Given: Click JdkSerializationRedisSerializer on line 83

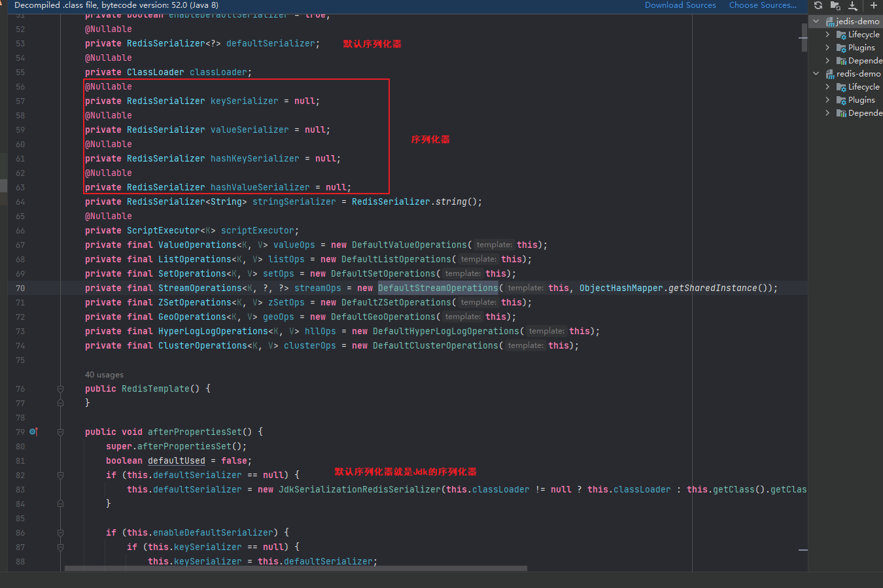Looking at the screenshot, I should click(x=360, y=489).
